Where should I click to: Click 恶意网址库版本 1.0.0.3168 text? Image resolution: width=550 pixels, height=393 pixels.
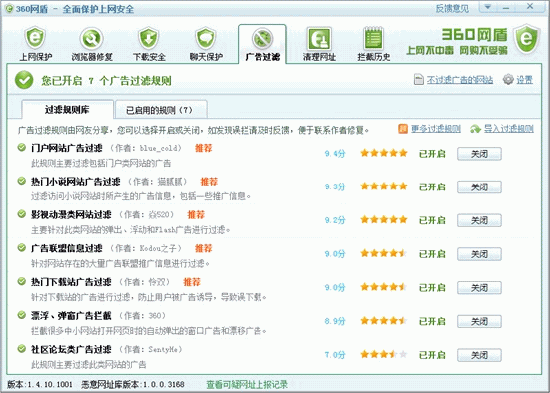coord(133,385)
